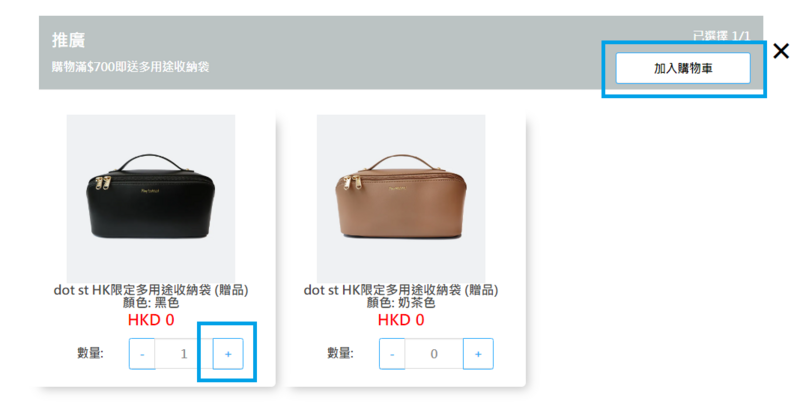Click the 推廣 heading

click(x=68, y=40)
